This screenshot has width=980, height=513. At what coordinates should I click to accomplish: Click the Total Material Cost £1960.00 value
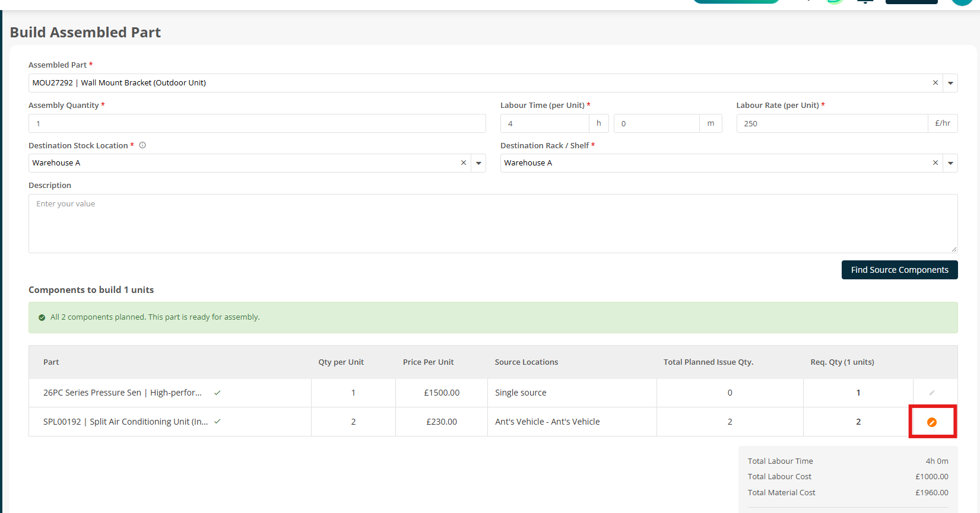[x=932, y=493]
